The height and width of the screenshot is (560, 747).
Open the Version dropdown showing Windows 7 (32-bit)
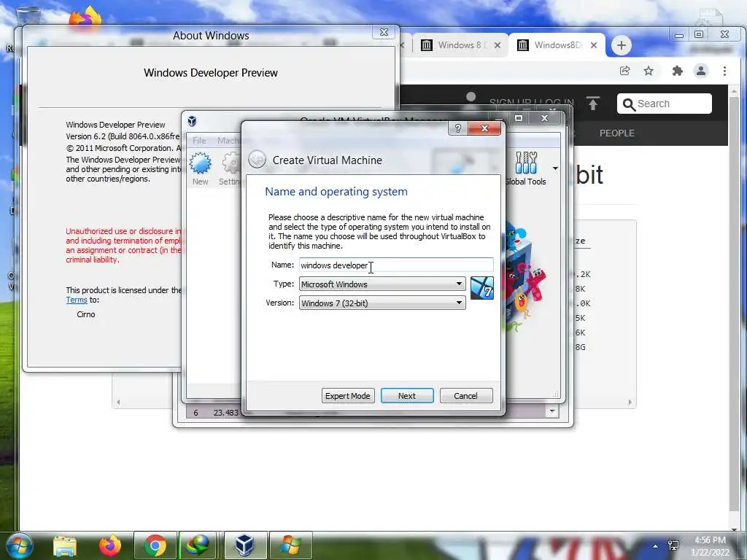(x=382, y=303)
